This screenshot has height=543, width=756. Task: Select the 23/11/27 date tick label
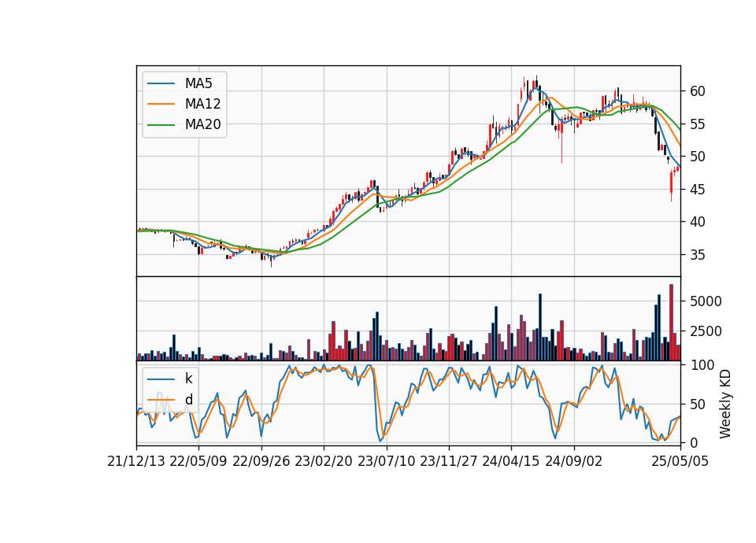click(448, 462)
